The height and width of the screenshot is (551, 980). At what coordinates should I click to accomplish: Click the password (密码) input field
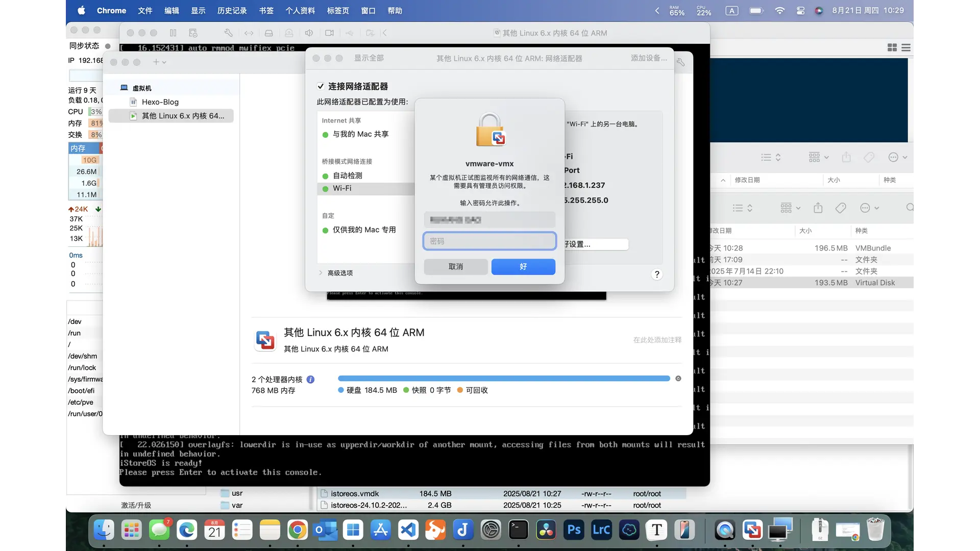(x=489, y=241)
